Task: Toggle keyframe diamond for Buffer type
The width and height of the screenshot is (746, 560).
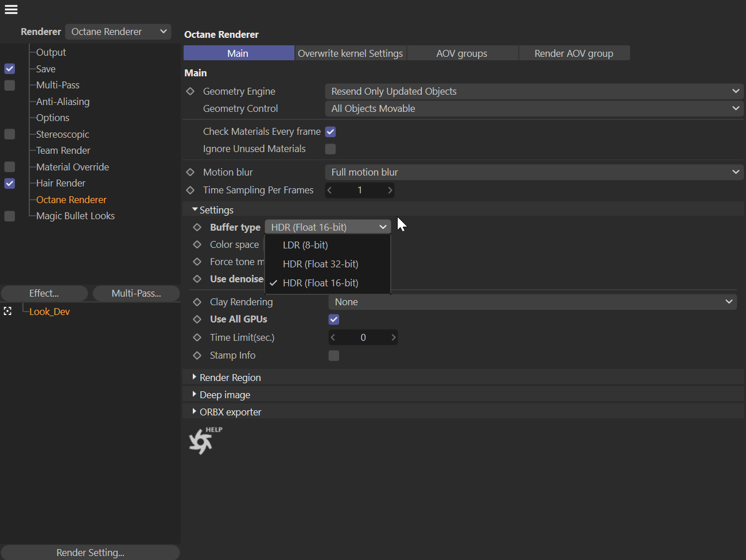Action: tap(197, 227)
